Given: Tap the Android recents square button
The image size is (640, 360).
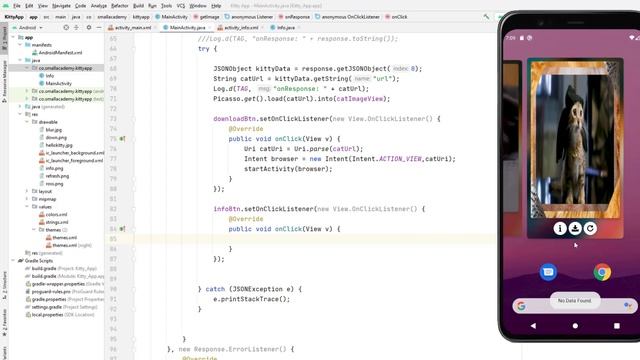Looking at the screenshot, I should (x=617, y=326).
